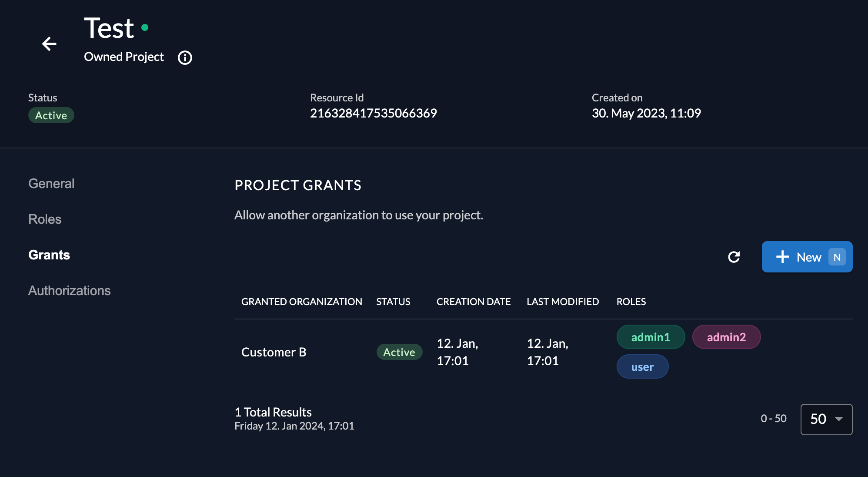Click the green status dot beside Test
This screenshot has width=868, height=477.
click(x=146, y=27)
